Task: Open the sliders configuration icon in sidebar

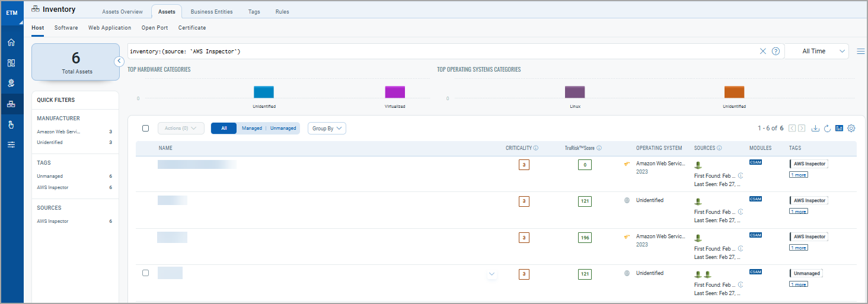Action: [x=11, y=145]
